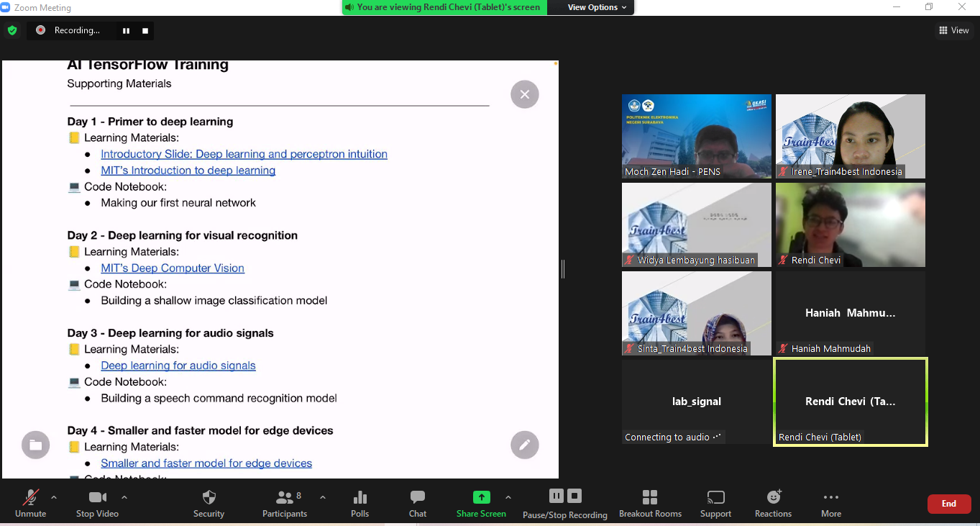Open Smaller and faster model for edge devices link
The height and width of the screenshot is (526, 980).
pyautogui.click(x=206, y=463)
